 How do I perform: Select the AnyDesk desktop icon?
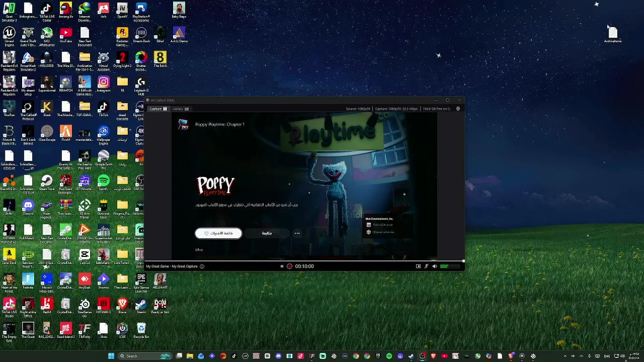tap(85, 282)
